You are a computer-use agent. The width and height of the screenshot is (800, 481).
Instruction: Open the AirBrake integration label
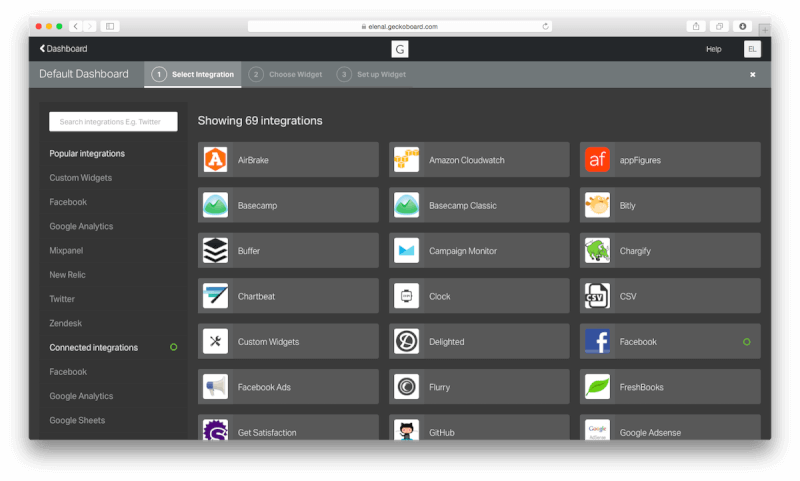pyautogui.click(x=253, y=160)
